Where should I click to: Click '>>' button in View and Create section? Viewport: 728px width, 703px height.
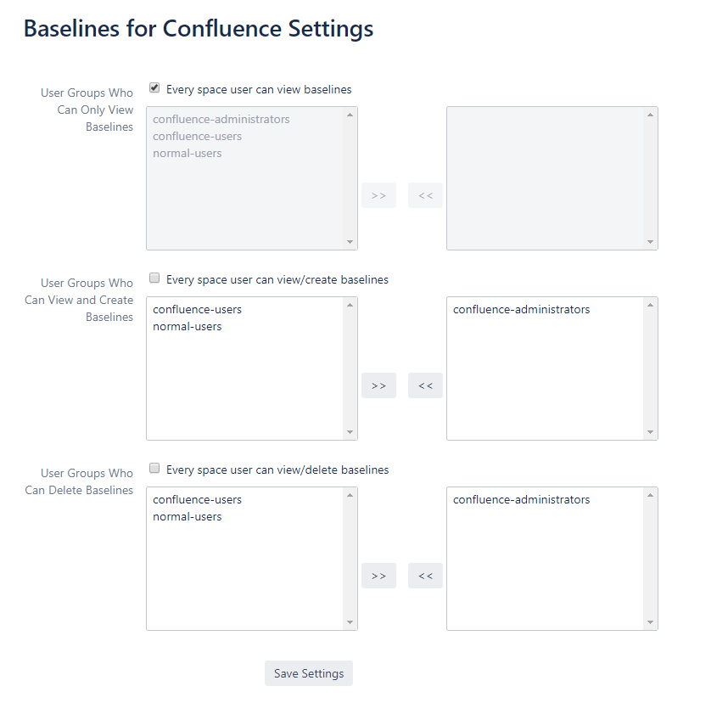click(378, 385)
